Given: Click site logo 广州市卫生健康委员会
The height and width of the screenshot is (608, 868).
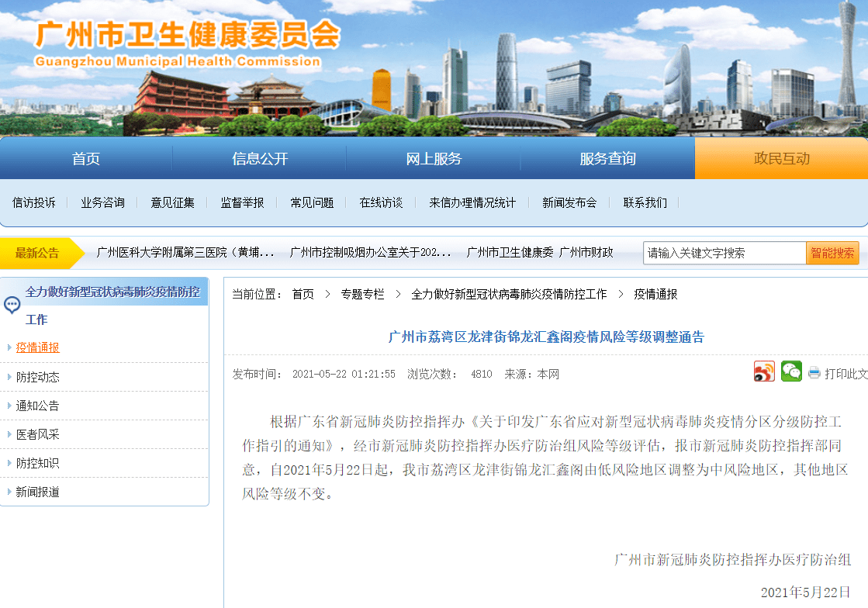Looking at the screenshot, I should point(187,43).
